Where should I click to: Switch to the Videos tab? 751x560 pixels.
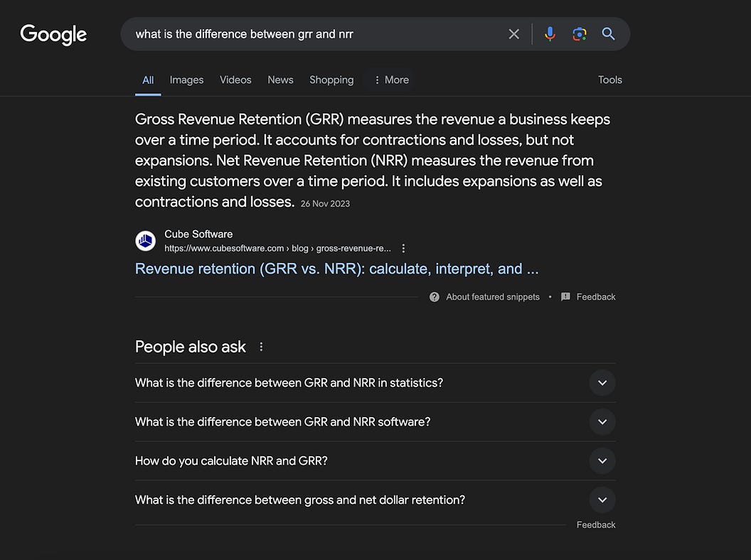(235, 80)
